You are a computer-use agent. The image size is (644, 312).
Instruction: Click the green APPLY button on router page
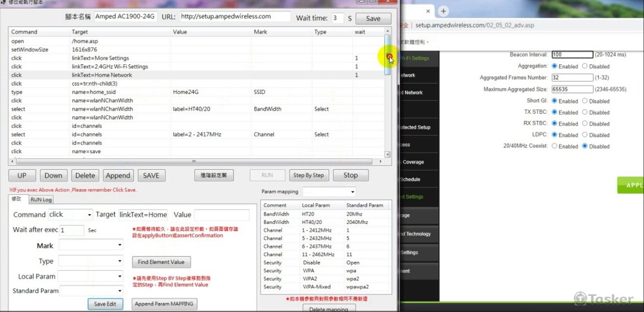631,185
